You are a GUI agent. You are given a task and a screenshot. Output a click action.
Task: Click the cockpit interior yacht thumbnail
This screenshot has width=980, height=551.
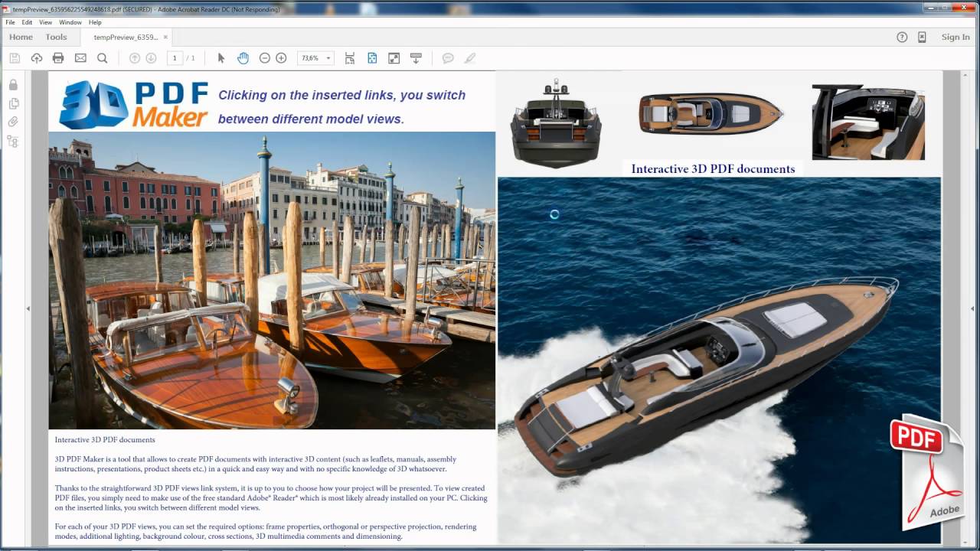(x=868, y=122)
